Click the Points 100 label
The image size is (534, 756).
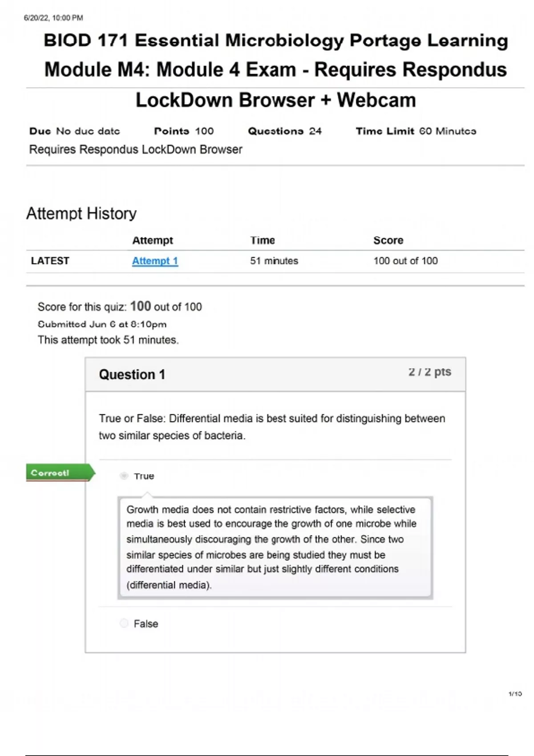pyautogui.click(x=184, y=131)
